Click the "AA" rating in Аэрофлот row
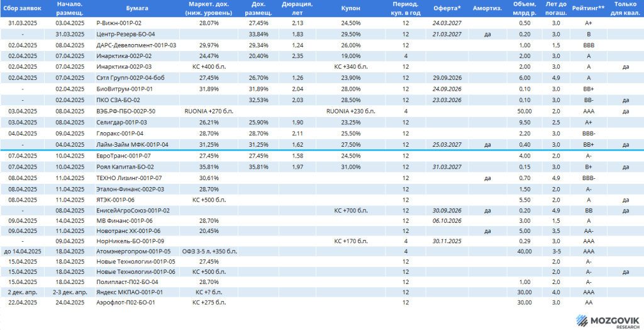The height and width of the screenshot is (330, 644). click(588, 302)
